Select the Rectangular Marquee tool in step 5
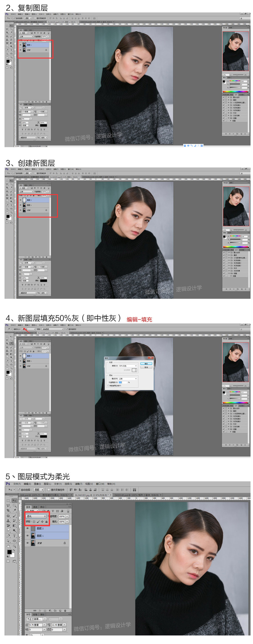The width and height of the screenshot is (253, 644). [x=8, y=501]
